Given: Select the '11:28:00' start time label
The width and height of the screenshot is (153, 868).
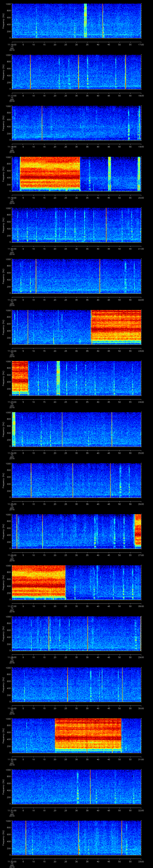Looking at the screenshot, I should click(12, 657).
